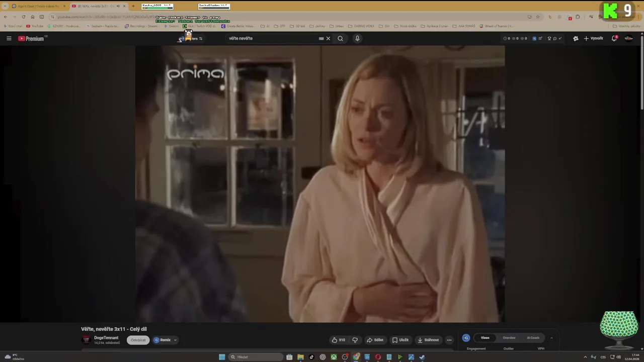The width and height of the screenshot is (644, 362).
Task: Open the AAA TOMÁŠ bookmark folder
Action: pyautogui.click(x=463, y=26)
